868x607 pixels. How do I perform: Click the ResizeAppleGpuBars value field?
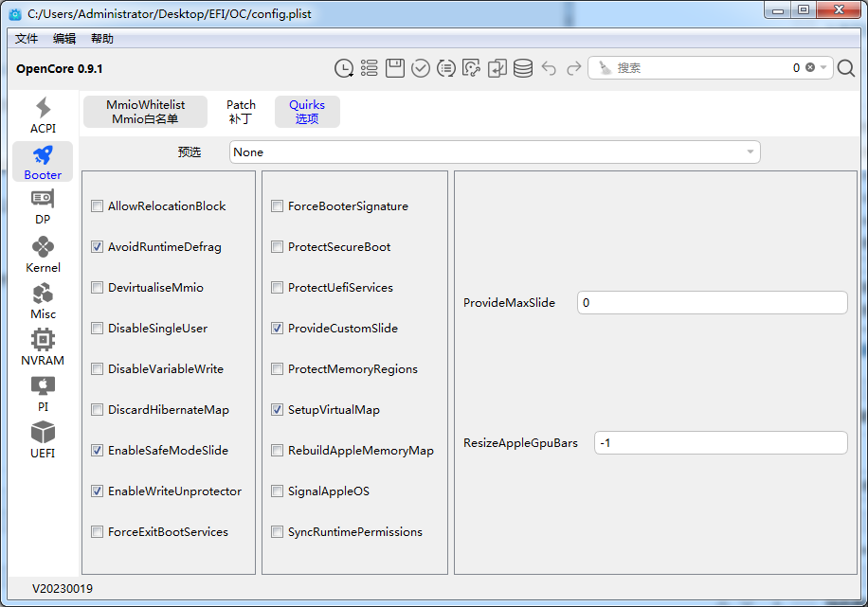click(x=720, y=443)
